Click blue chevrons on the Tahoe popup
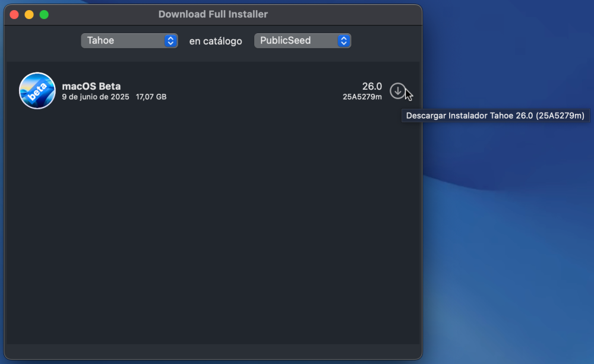 point(170,40)
